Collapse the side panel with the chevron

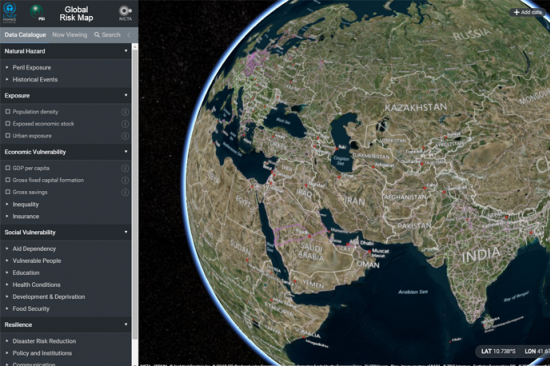click(129, 35)
